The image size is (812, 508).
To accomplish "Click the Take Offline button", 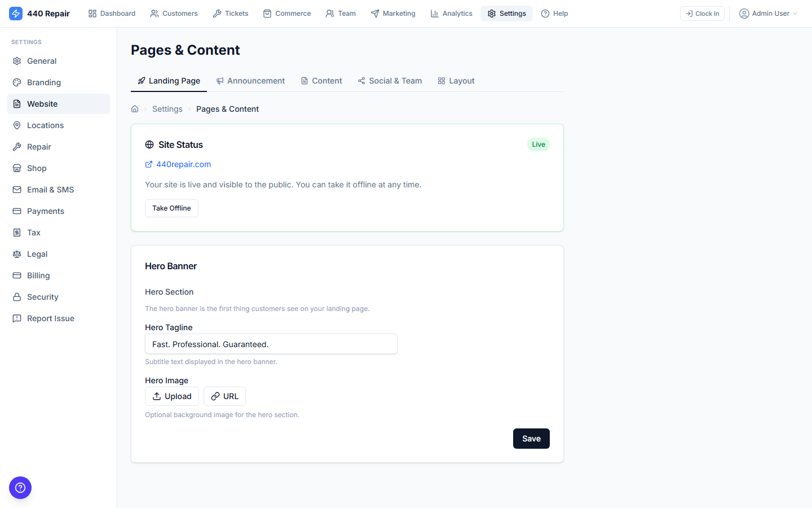I will 171,208.
